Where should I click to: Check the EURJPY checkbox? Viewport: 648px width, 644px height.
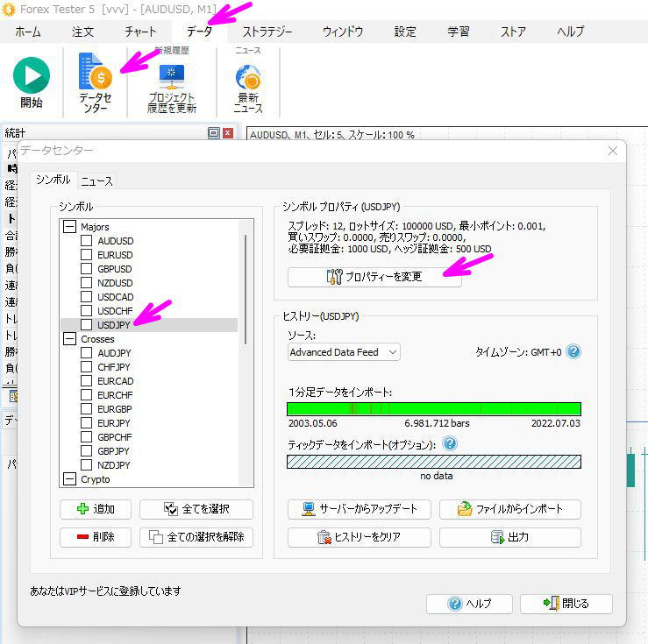tap(87, 422)
